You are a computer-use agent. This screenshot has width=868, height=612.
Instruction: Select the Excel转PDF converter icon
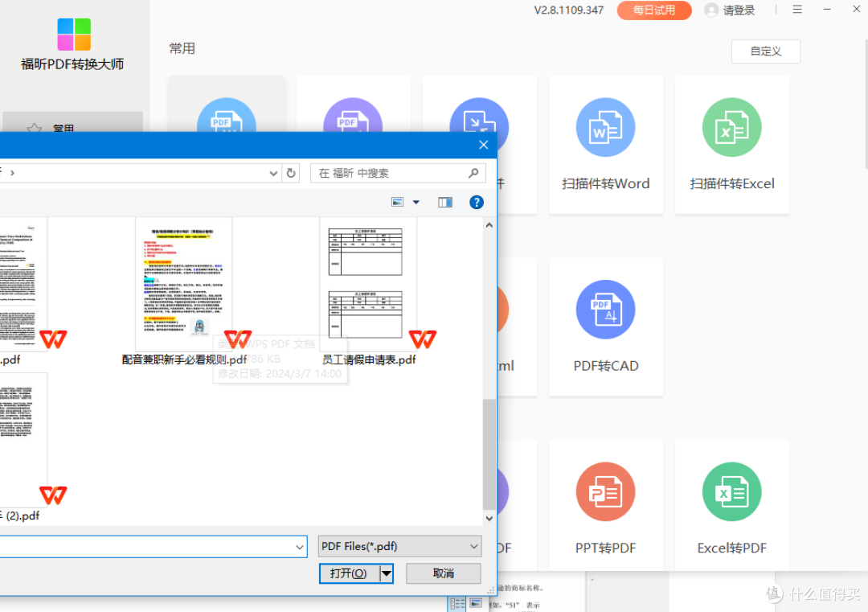pos(732,492)
